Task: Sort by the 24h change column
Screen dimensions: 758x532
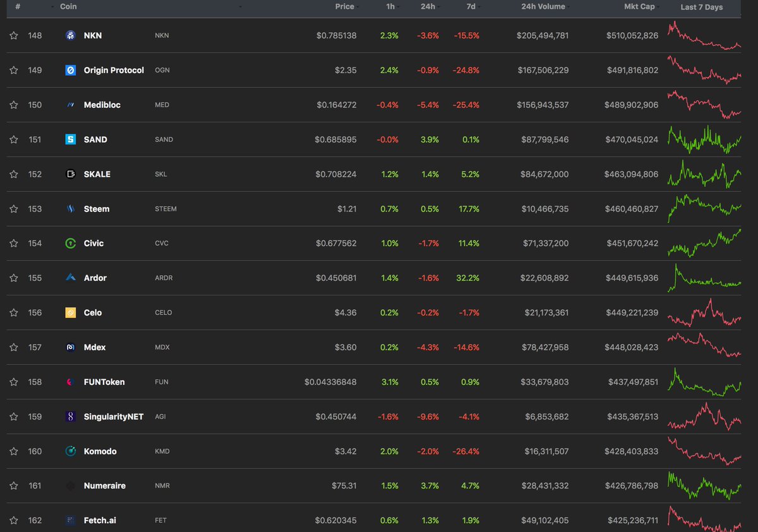Action: (429, 7)
